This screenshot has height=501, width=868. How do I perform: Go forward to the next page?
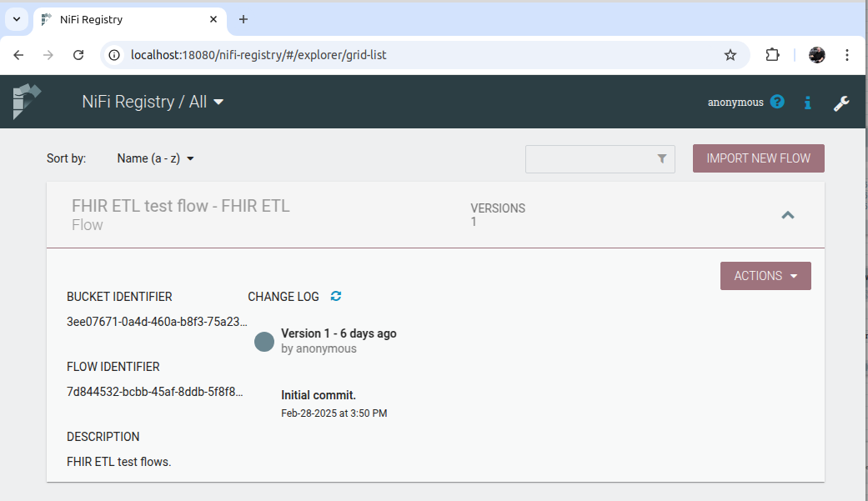48,55
